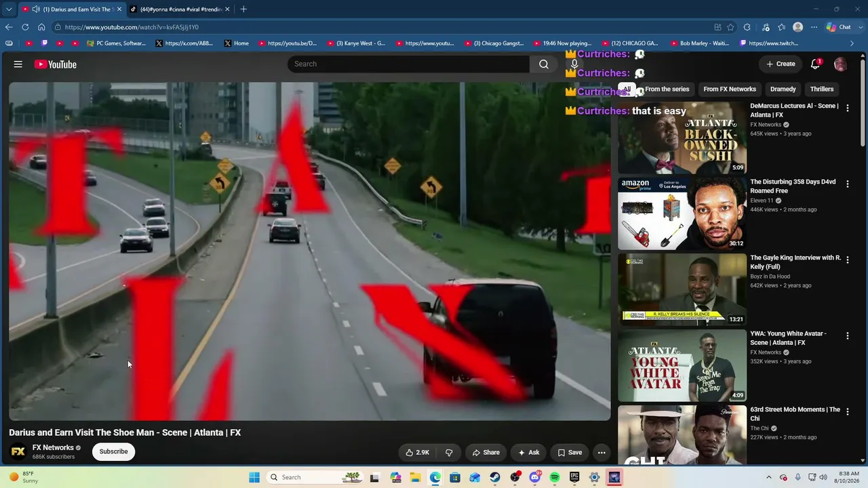Click the Ask button below the video

(x=529, y=452)
